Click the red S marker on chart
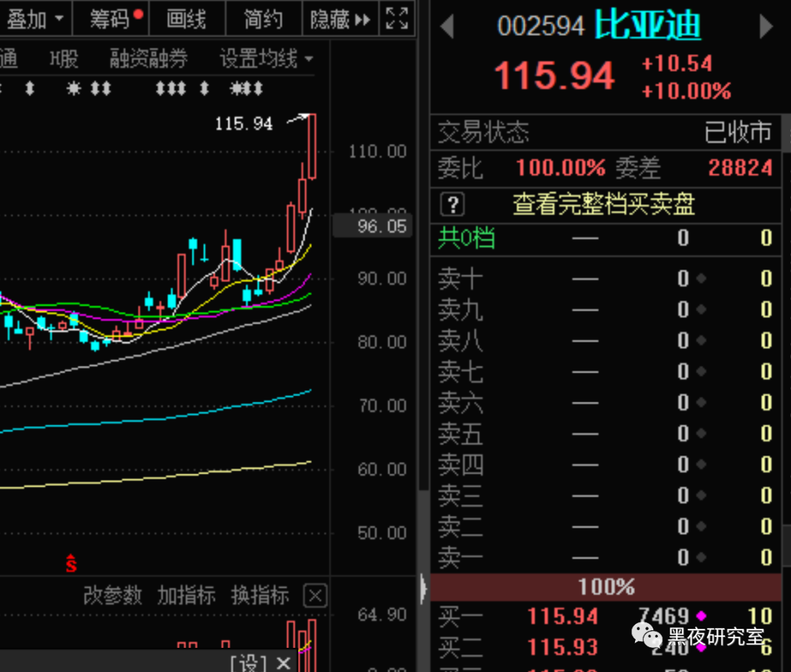 point(71,563)
